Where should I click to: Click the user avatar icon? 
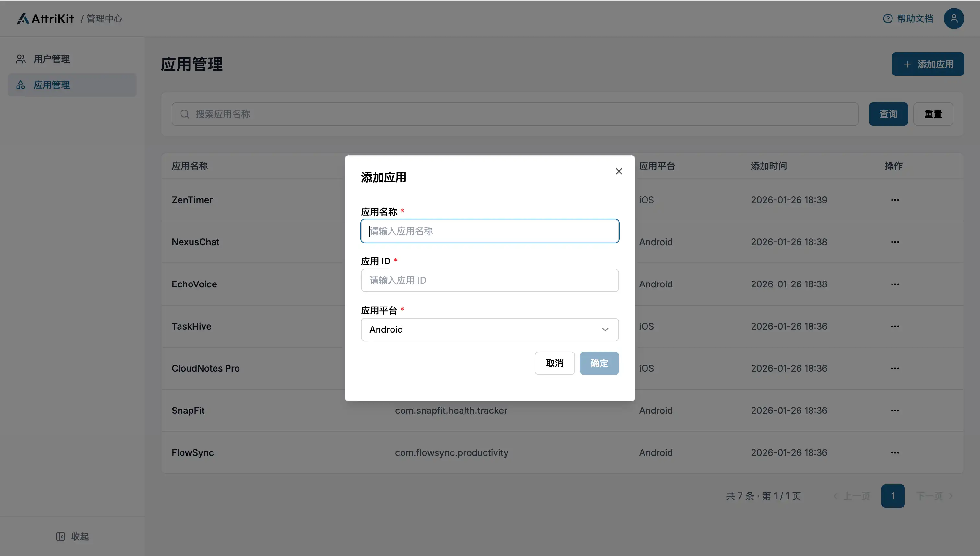coord(954,18)
